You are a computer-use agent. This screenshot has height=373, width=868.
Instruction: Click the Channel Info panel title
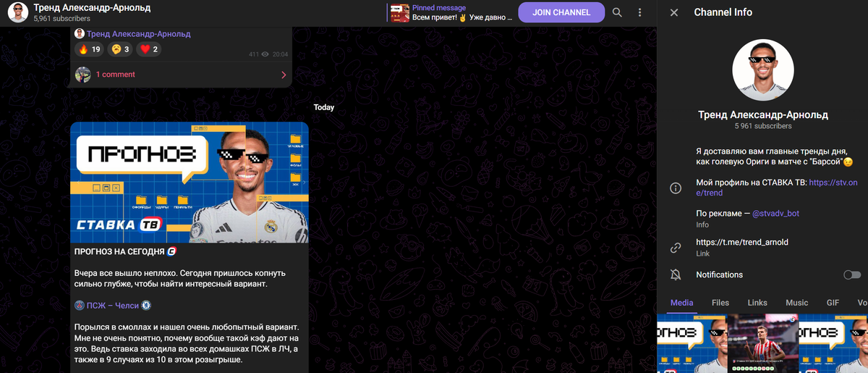723,12
